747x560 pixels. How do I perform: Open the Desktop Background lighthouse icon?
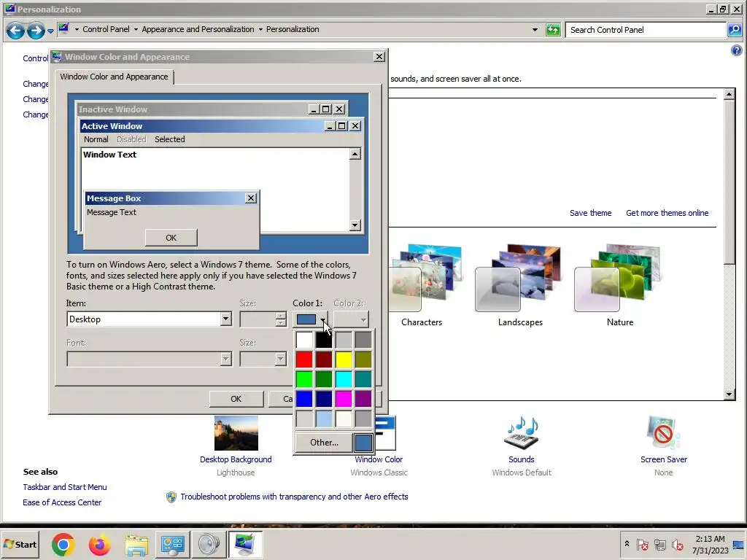[x=236, y=433]
